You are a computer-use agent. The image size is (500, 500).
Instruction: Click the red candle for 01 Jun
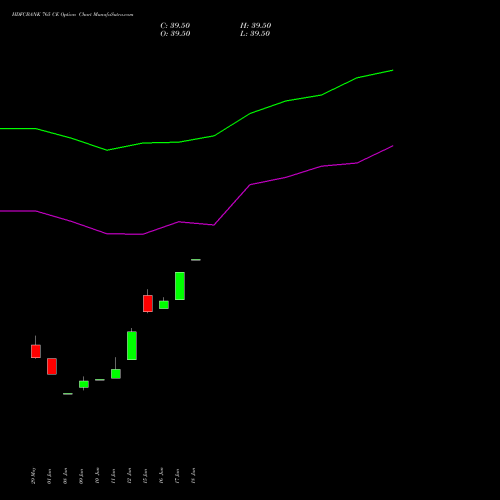(x=52, y=366)
